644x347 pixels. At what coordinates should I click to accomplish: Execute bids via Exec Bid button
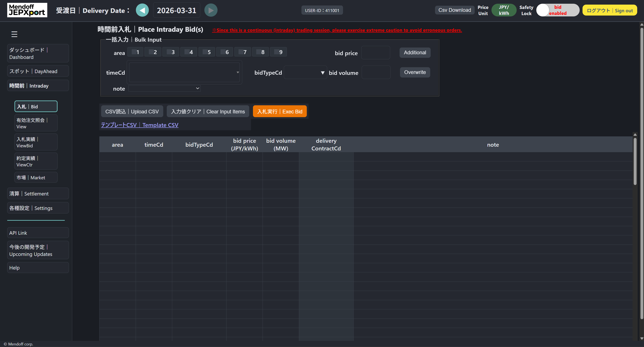(279, 111)
